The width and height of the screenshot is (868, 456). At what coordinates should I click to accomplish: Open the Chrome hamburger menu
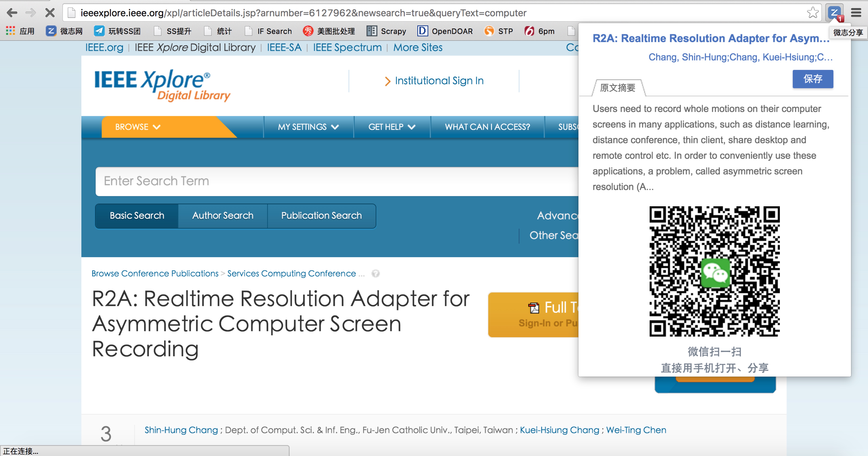click(856, 13)
